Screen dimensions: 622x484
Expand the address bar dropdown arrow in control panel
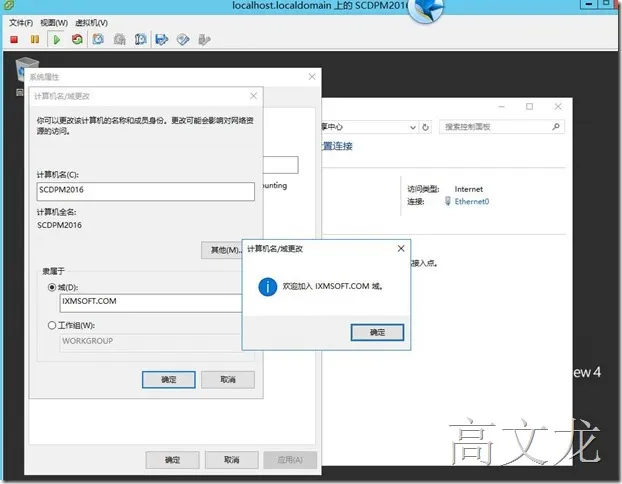[x=413, y=127]
